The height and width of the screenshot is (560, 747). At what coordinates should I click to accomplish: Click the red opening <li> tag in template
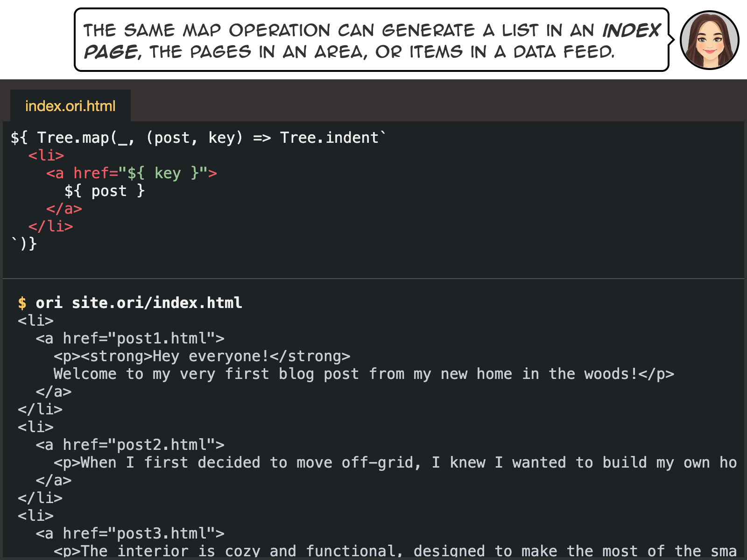coord(46,155)
